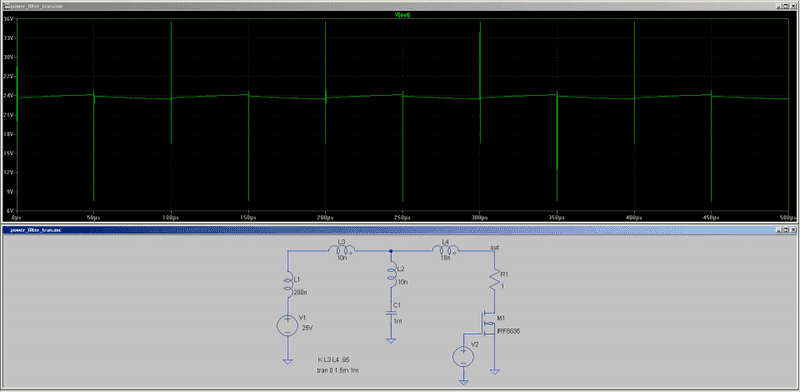
Task: Click the 500µs label on time axis
Action: click(789, 217)
